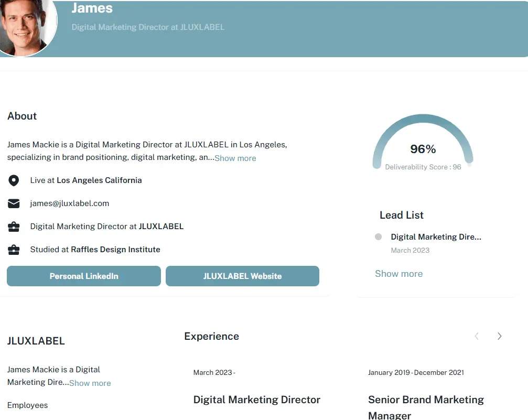Click the email envelope icon
Image resolution: width=528 pixels, height=420 pixels.
coord(14,204)
